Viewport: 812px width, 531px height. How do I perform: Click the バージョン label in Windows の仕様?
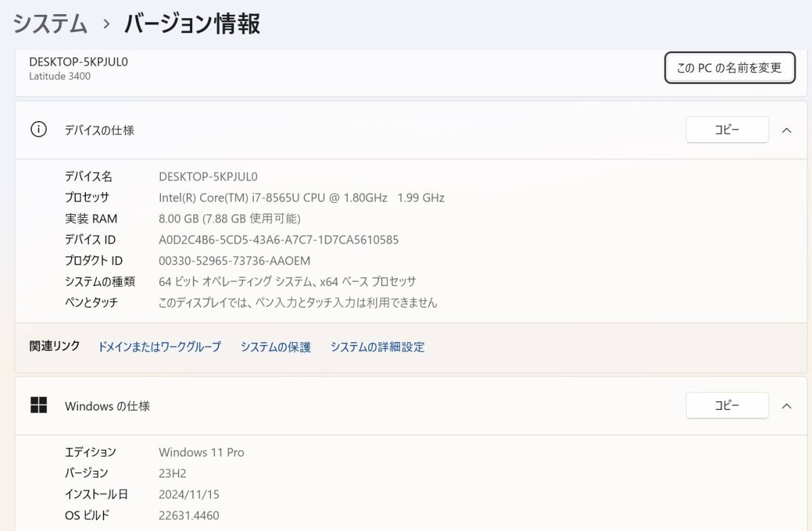[86, 473]
